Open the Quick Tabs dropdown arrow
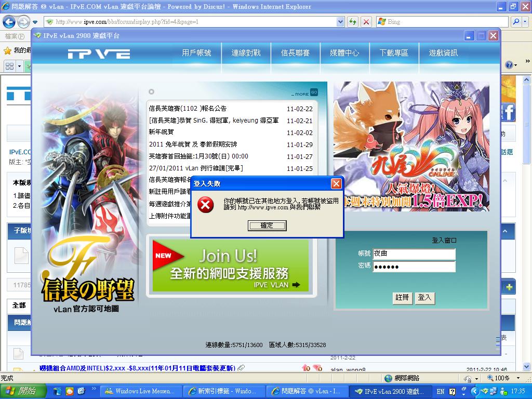Screen dimensions: 532x399 click(x=19, y=66)
